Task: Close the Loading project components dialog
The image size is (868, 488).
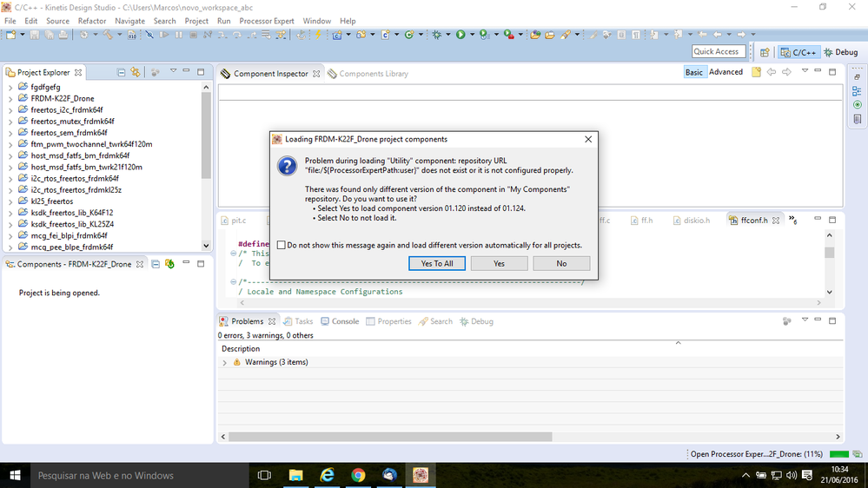Action: pyautogui.click(x=588, y=140)
